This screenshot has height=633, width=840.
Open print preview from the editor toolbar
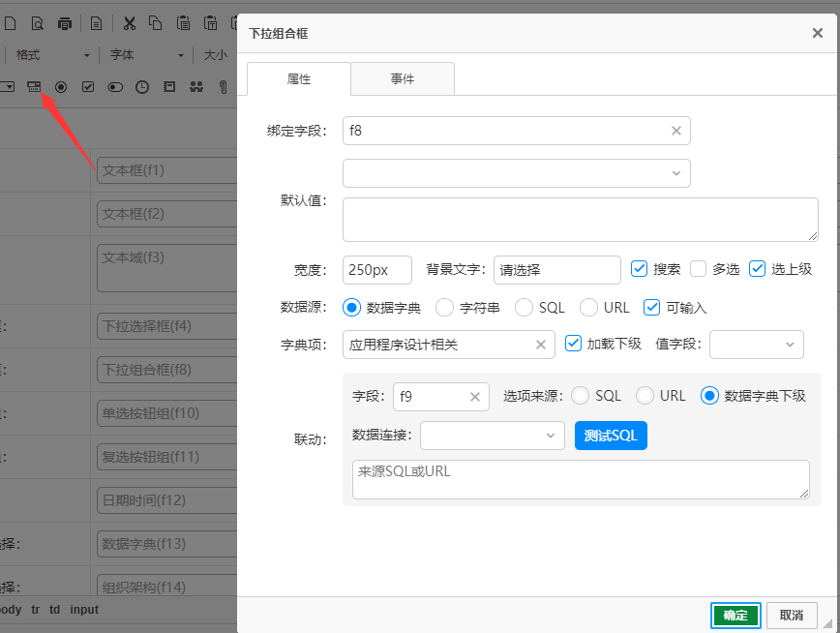point(37,23)
